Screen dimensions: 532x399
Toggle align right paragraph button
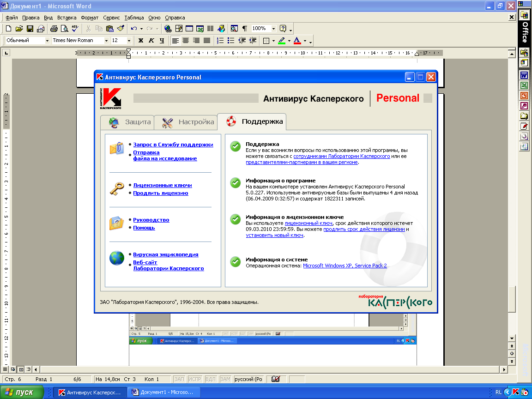pos(196,41)
